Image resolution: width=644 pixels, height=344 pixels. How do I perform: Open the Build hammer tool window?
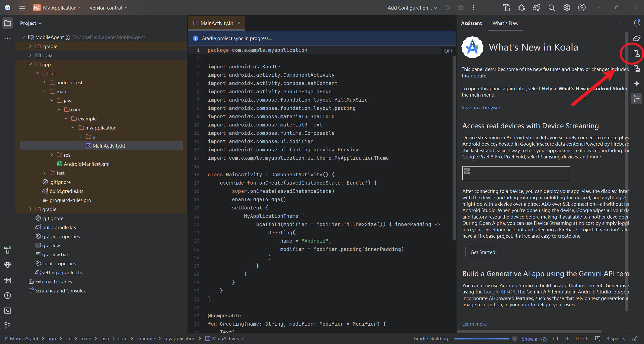point(8,250)
